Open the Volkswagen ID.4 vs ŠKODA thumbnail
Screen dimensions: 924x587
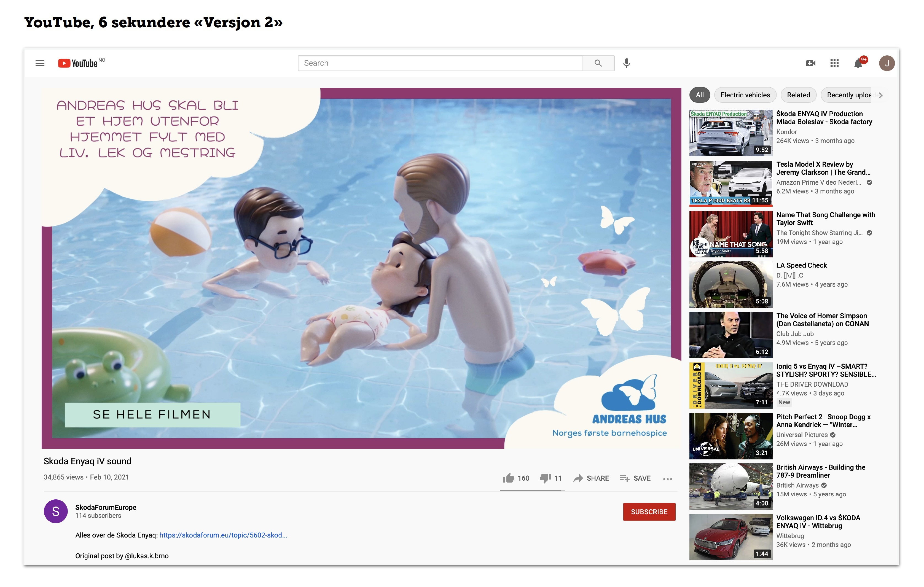(730, 537)
